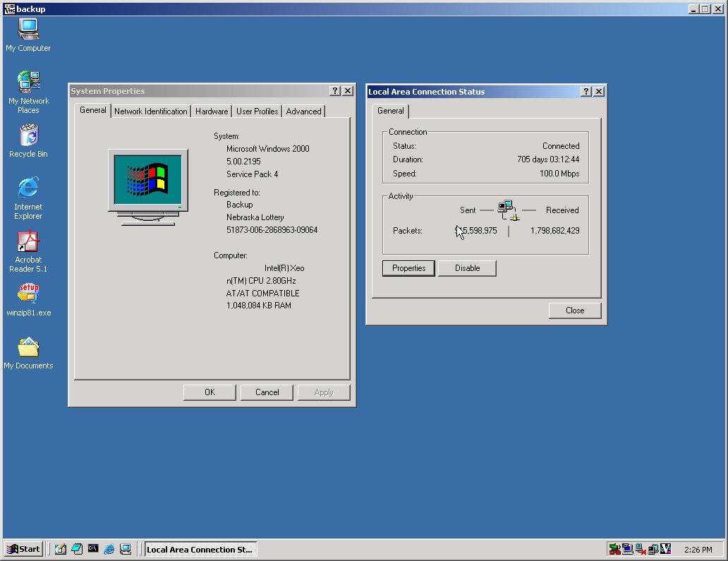Launch Internet Explorer from desktop

pos(28,188)
